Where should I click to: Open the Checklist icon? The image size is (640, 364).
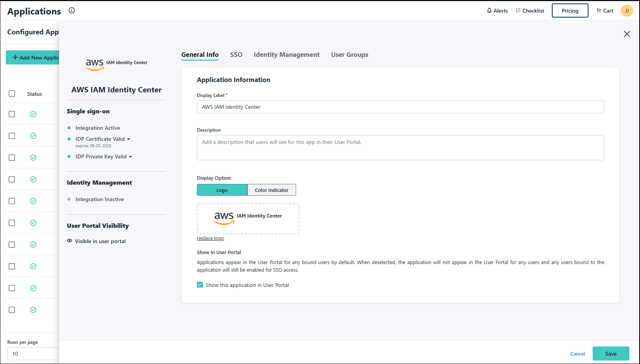click(518, 11)
